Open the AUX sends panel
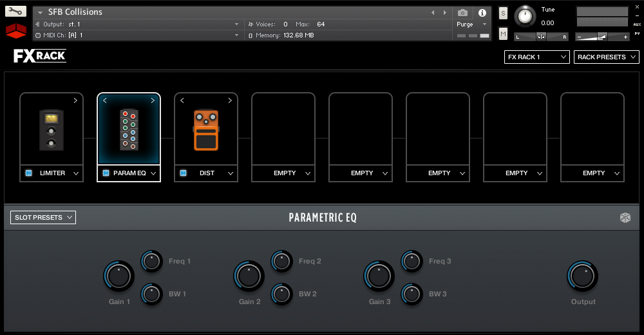644x335 pixels. coord(637,24)
